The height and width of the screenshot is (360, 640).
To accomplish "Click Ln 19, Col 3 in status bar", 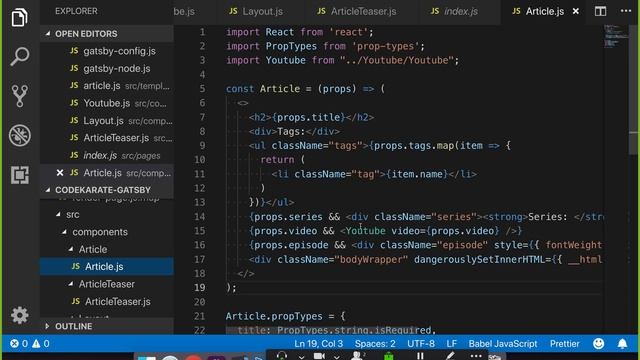I will pos(318,344).
